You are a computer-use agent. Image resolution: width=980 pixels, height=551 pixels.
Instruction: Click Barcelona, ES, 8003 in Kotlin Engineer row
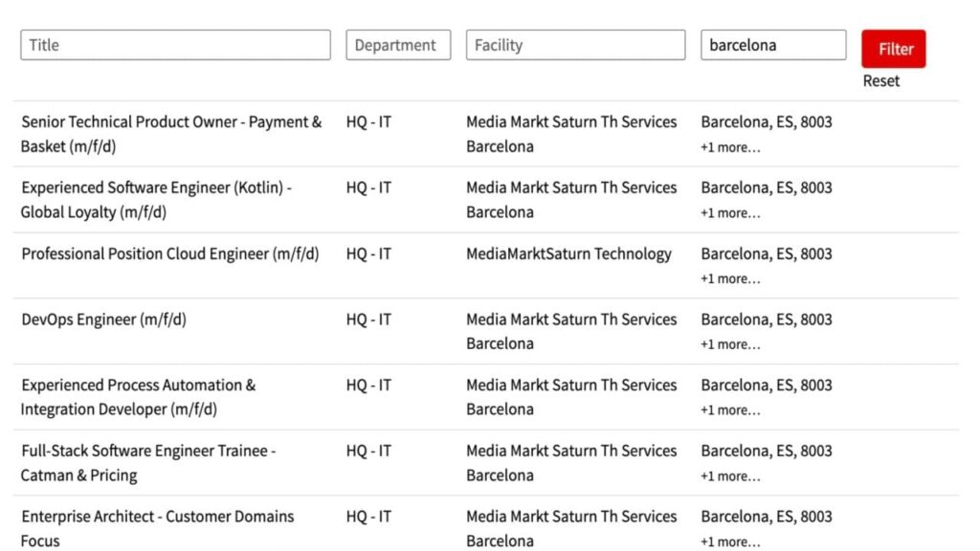click(x=767, y=187)
